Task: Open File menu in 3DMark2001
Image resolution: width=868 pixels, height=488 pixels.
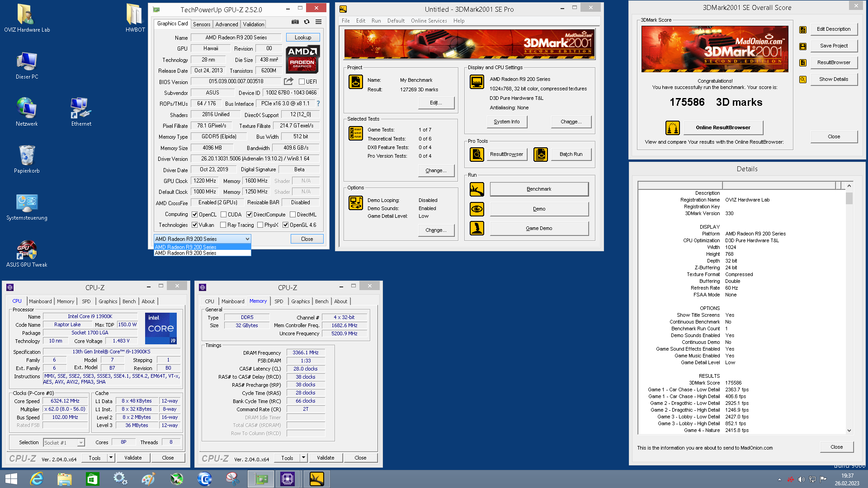Action: (345, 21)
